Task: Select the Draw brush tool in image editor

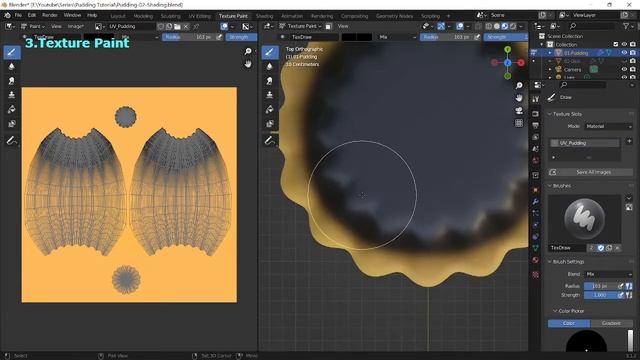Action: pyautogui.click(x=11, y=52)
